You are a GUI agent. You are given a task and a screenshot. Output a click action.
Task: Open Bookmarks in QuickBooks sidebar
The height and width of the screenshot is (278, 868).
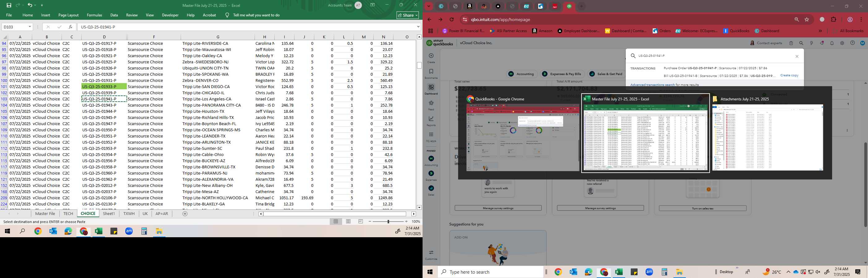click(x=431, y=74)
